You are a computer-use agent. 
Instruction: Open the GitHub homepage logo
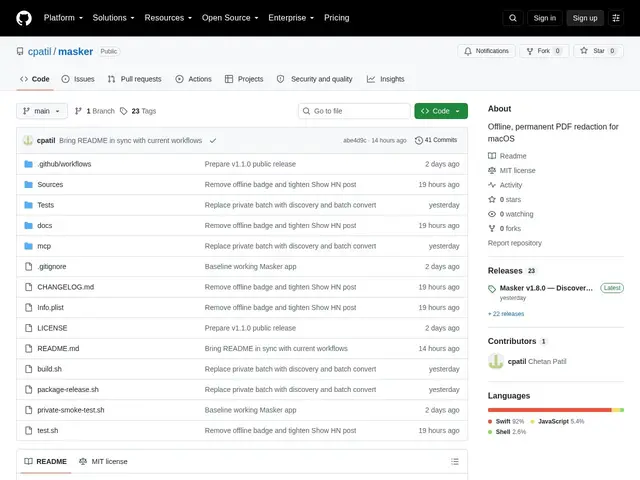click(24, 18)
